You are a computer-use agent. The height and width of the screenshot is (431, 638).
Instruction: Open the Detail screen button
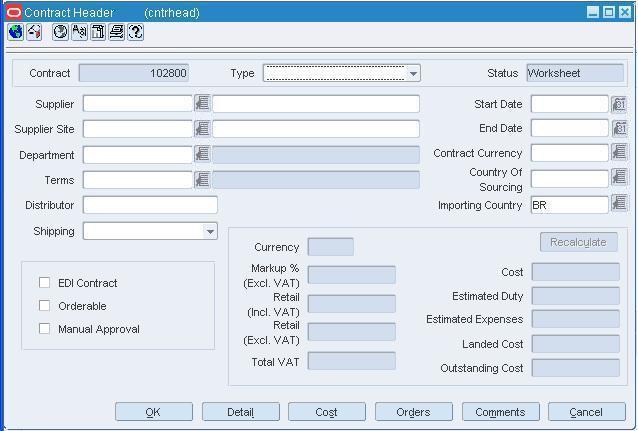241,412
